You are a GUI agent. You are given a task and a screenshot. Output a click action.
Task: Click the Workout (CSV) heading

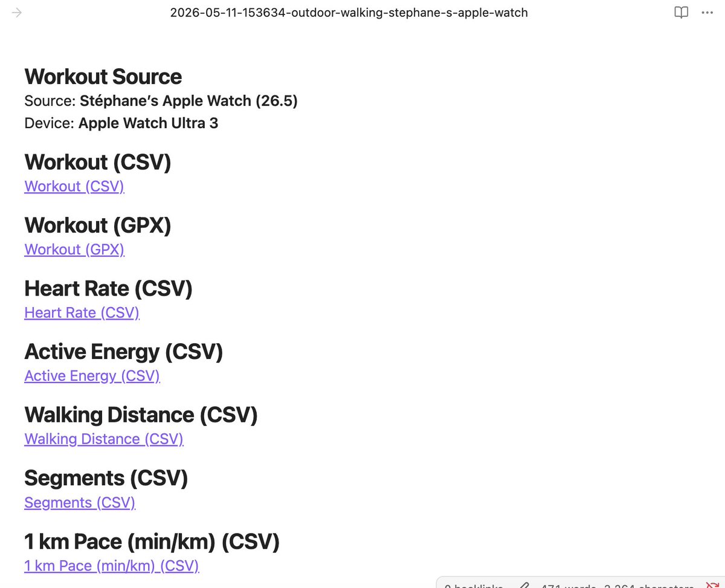(98, 162)
